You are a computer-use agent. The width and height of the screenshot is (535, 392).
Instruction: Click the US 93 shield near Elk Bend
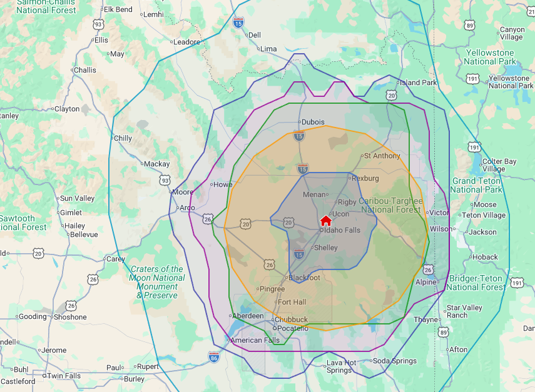click(98, 24)
